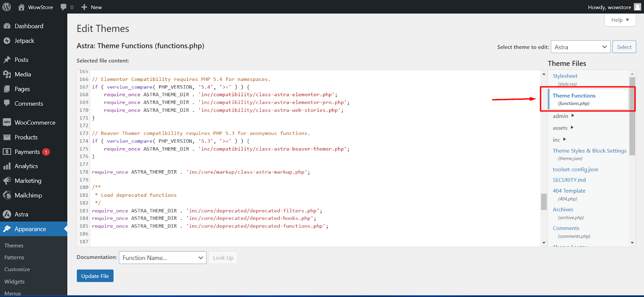644x297 pixels.
Task: Click the Theme Files scrollbar thumb
Action: (632, 116)
